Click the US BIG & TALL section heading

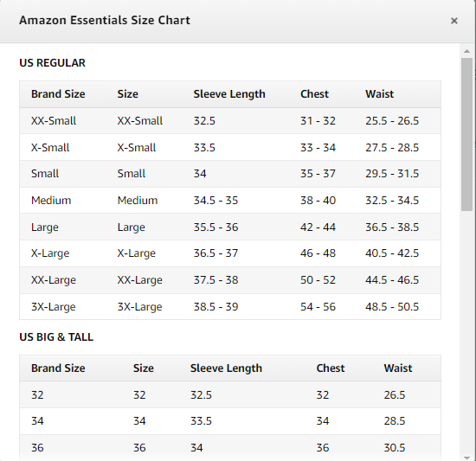point(56,337)
